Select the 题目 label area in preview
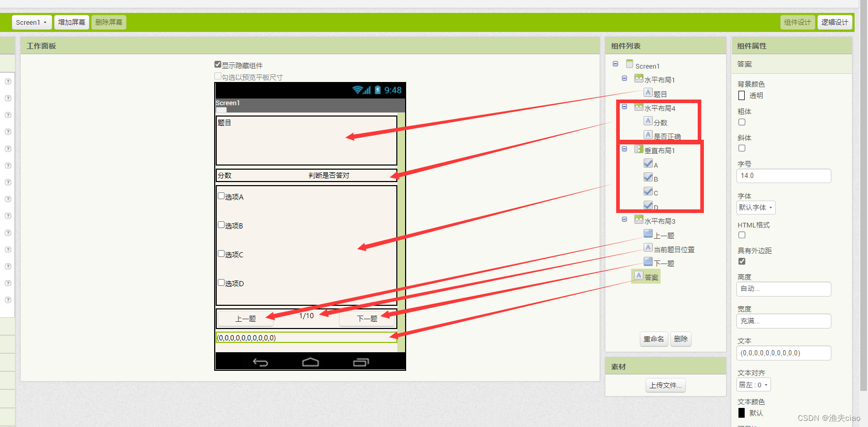This screenshot has height=427, width=868. point(307,140)
